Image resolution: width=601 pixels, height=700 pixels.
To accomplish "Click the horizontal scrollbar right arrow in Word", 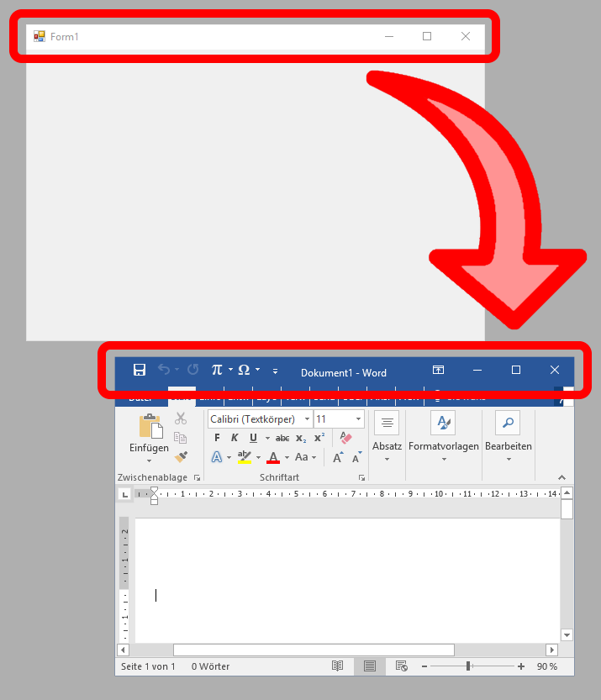I will (552, 650).
